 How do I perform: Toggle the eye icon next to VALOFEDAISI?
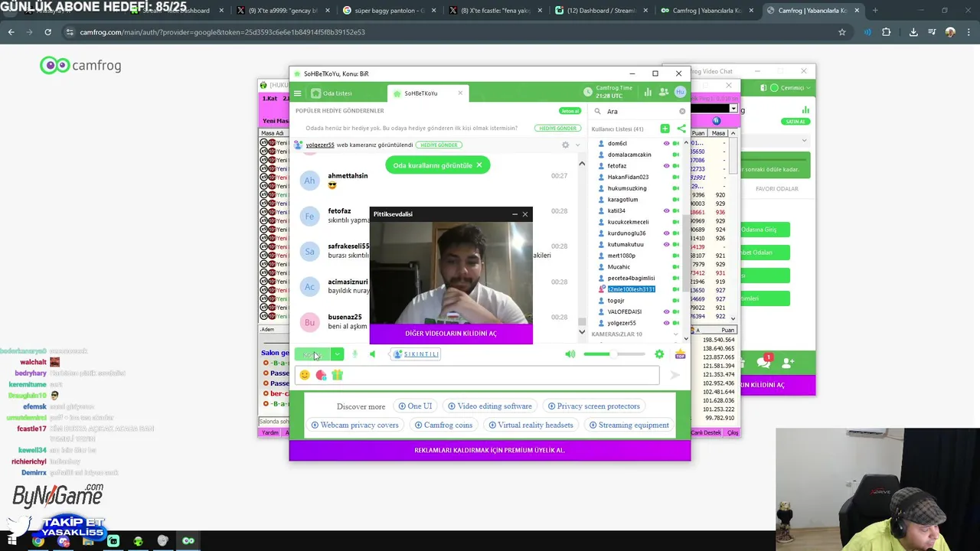click(x=666, y=311)
